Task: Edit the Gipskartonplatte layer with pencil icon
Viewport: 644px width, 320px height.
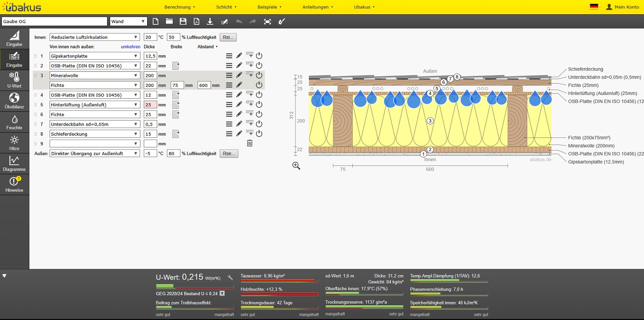Action: point(239,55)
